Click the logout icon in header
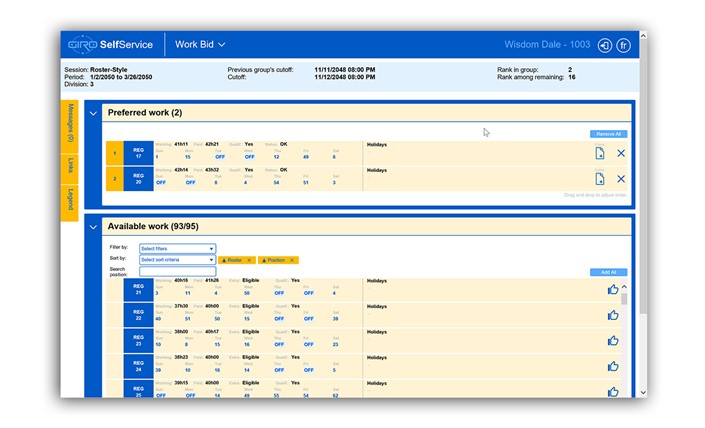Viewport: 705px width, 428px height. tap(604, 45)
